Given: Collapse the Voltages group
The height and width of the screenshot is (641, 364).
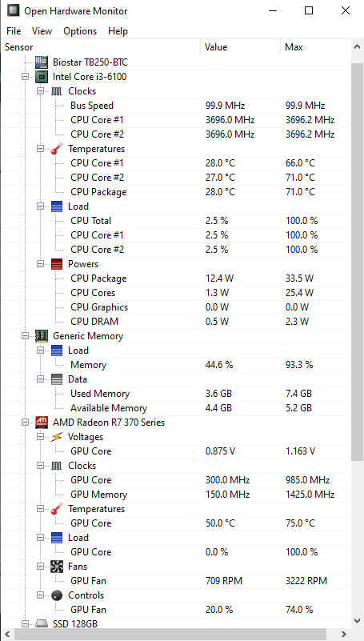Looking at the screenshot, I should tap(41, 437).
